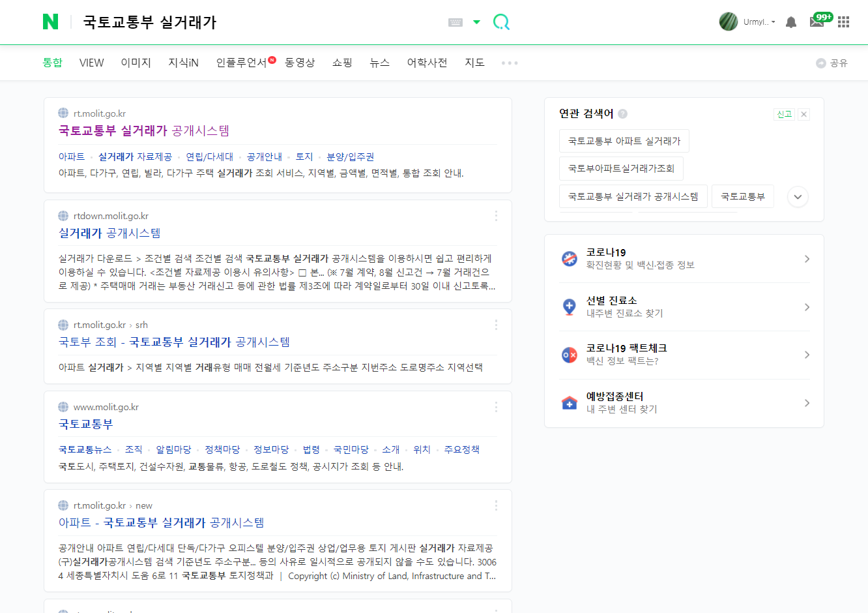Click the green Naver N logo
The width and height of the screenshot is (868, 613).
50,22
